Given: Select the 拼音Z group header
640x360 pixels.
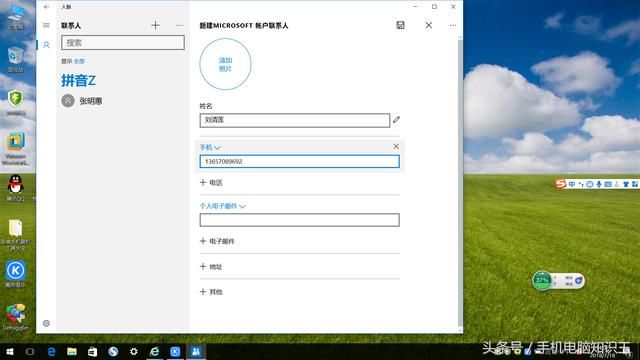Looking at the screenshot, I should pyautogui.click(x=78, y=80).
